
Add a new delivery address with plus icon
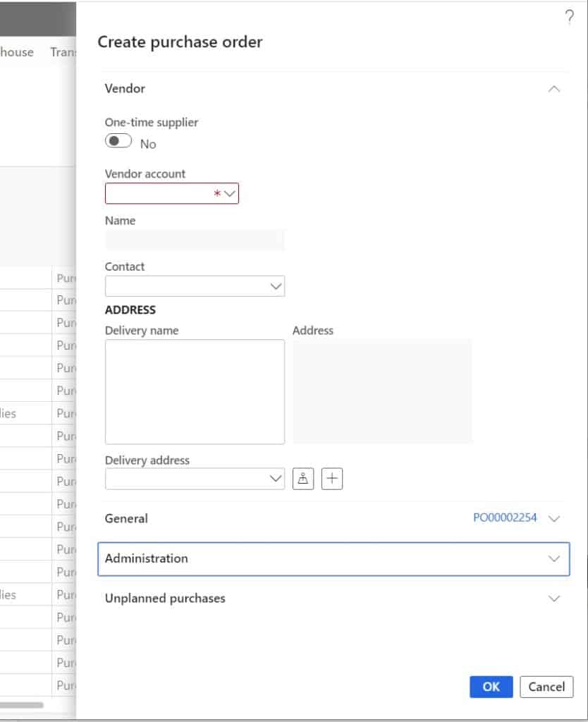[332, 479]
